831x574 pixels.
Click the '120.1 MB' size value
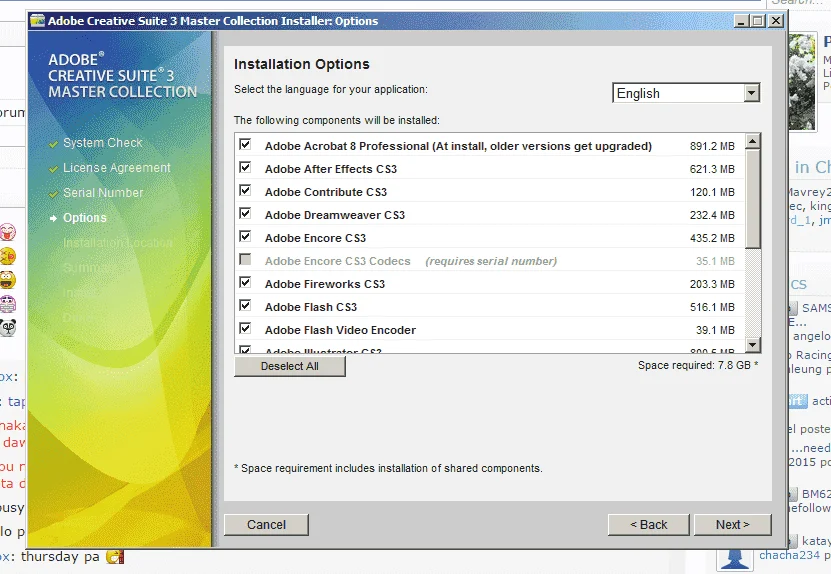(x=712, y=192)
